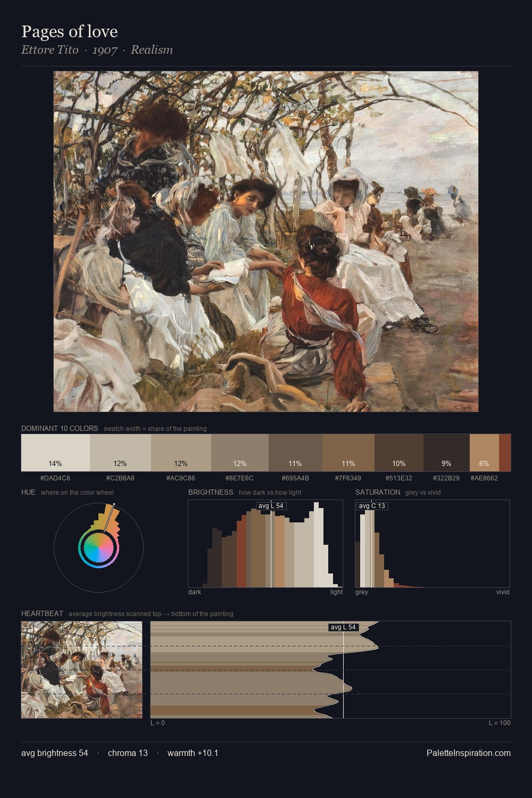This screenshot has width=532, height=798.
Task: Click the hex code '#AE8662' text
Action: pos(484,478)
